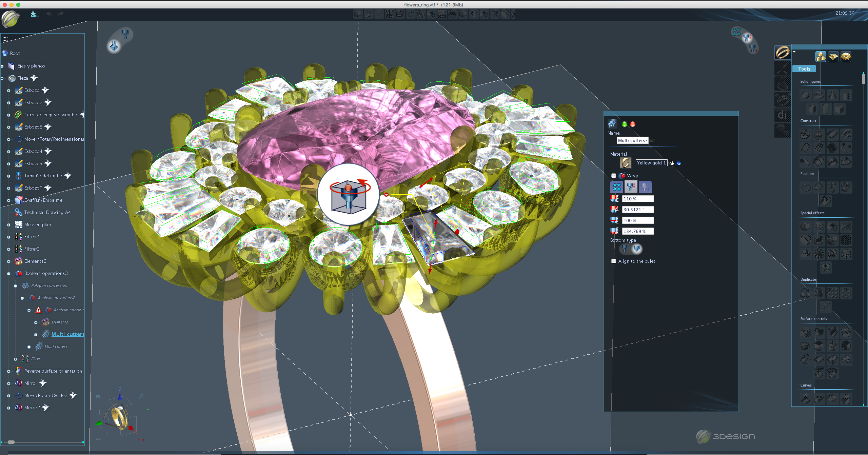Click the red cancel button
The width and height of the screenshot is (868, 455).
point(633,124)
